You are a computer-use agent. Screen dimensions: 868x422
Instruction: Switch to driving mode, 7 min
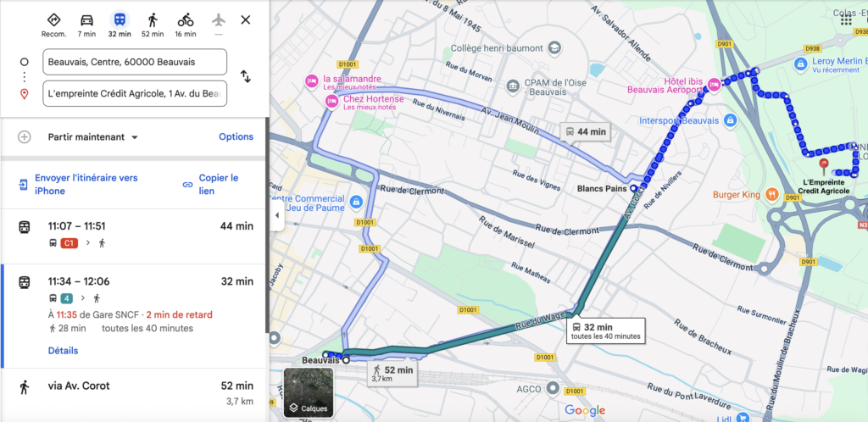coord(87,20)
